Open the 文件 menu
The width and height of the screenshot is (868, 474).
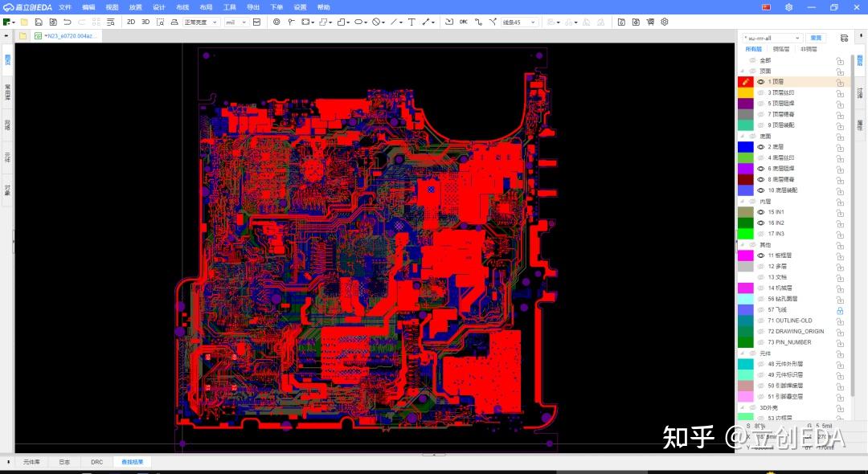pos(65,7)
